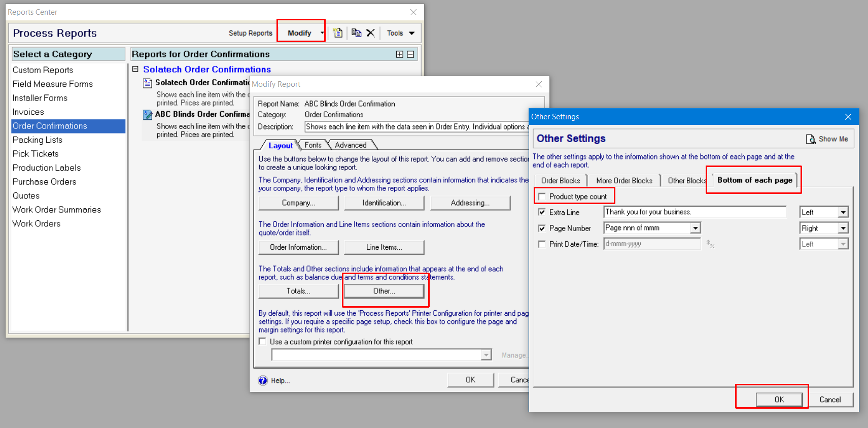Switch to the Fonts tab

(313, 145)
